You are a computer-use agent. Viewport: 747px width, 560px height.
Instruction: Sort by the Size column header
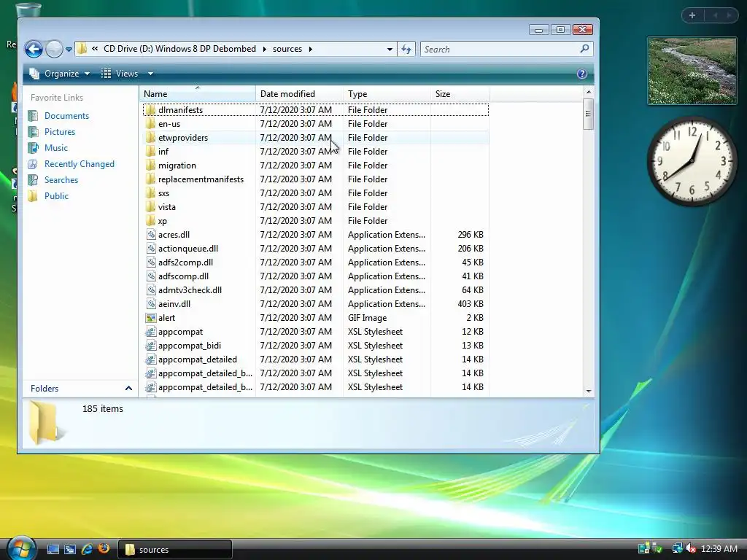460,94
